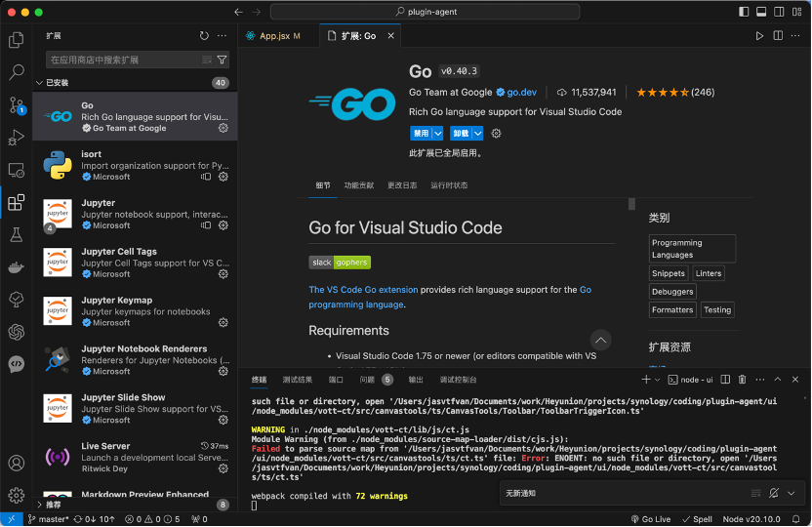Click the extension search input field
Viewport: 812px width, 527px height.
pyautogui.click(x=125, y=61)
